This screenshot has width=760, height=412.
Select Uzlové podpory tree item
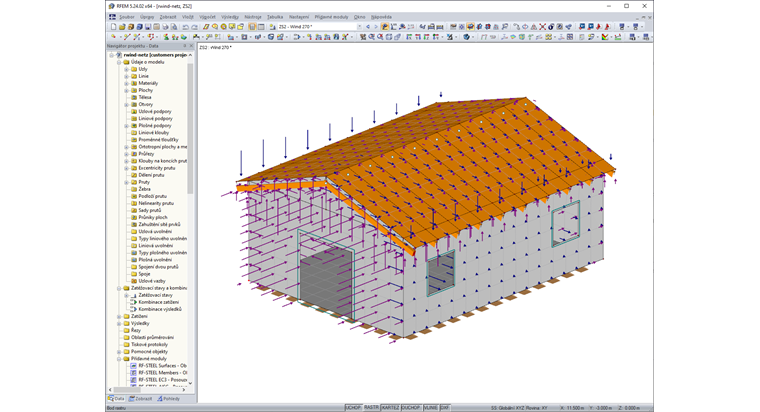click(155, 111)
